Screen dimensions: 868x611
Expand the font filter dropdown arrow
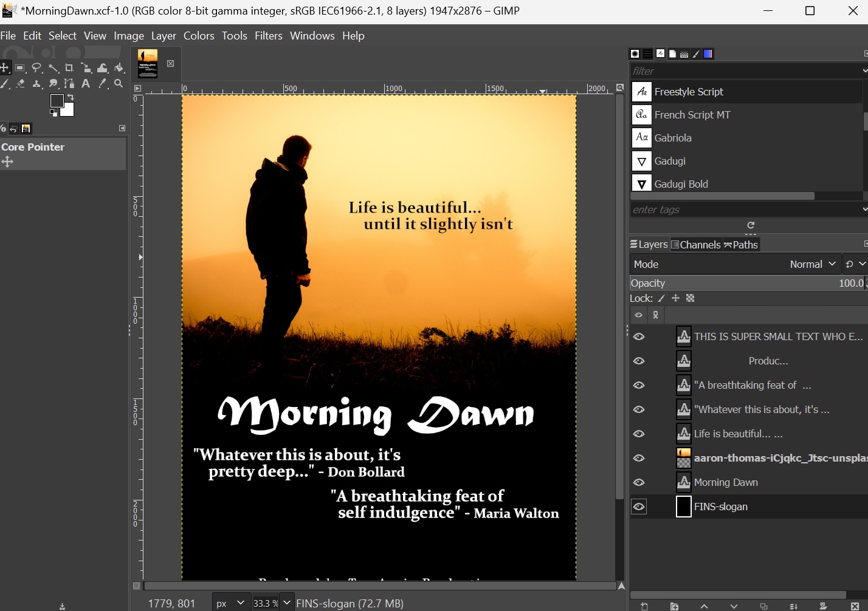865,71
